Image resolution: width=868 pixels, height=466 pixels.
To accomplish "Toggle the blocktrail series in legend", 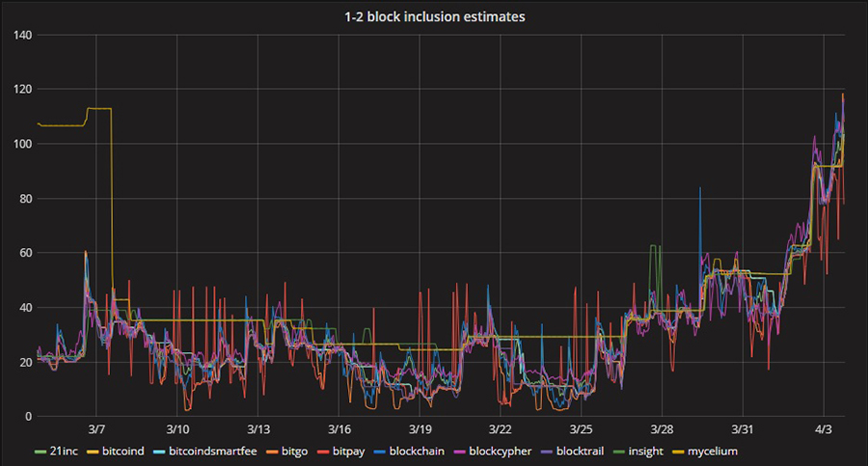I will [x=572, y=451].
